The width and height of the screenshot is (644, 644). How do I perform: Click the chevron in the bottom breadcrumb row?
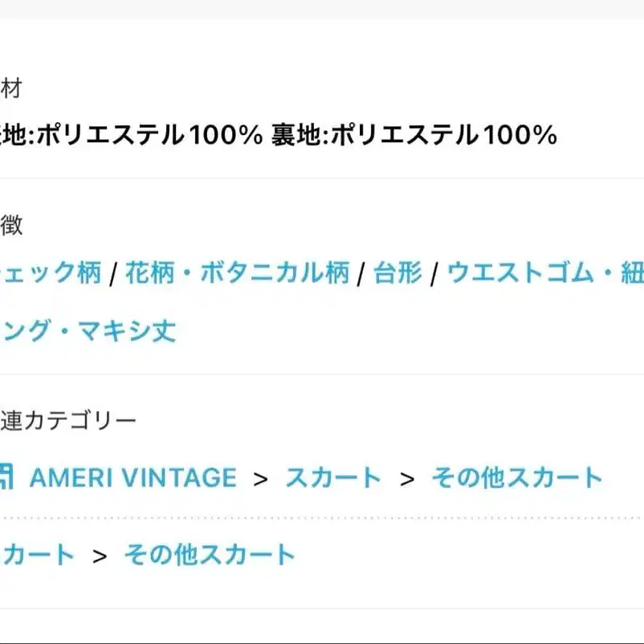[x=100, y=556]
